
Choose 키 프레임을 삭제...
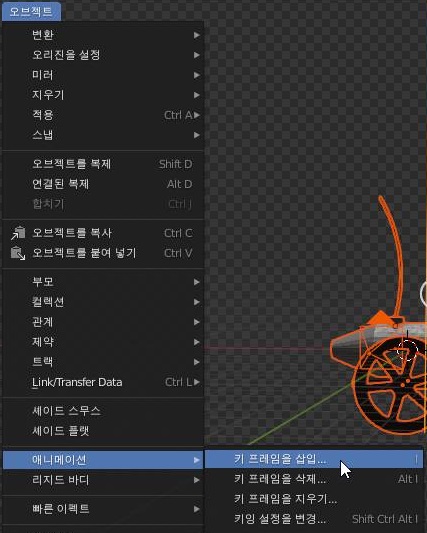[314, 479]
